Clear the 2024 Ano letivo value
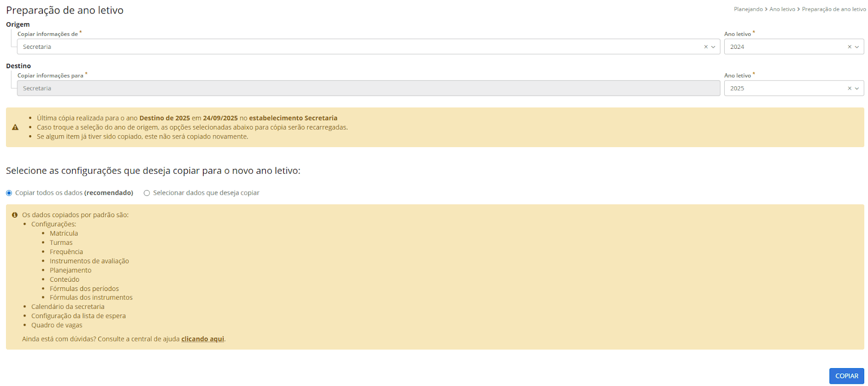Viewport: 868px width, 386px height. pyautogui.click(x=850, y=47)
